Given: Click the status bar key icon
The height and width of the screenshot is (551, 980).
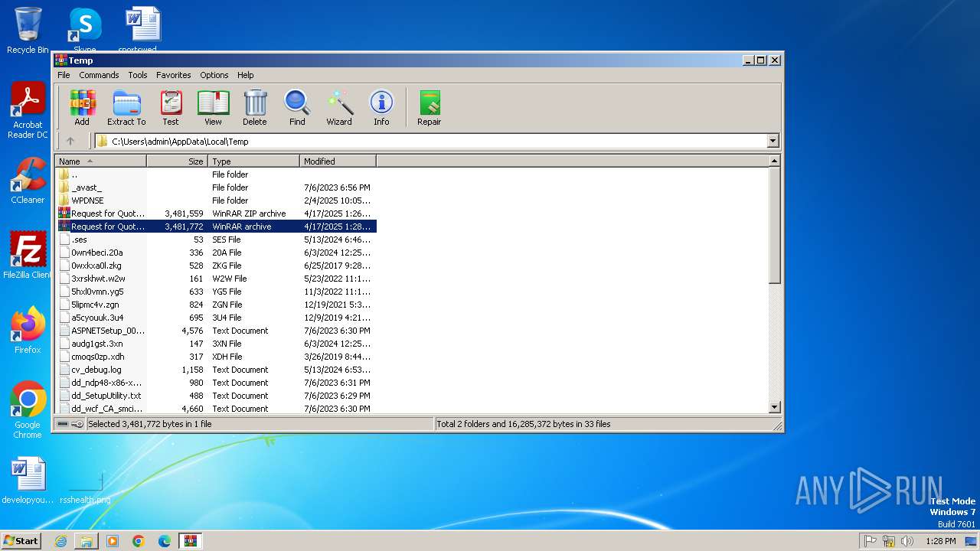Looking at the screenshot, I should 77,424.
